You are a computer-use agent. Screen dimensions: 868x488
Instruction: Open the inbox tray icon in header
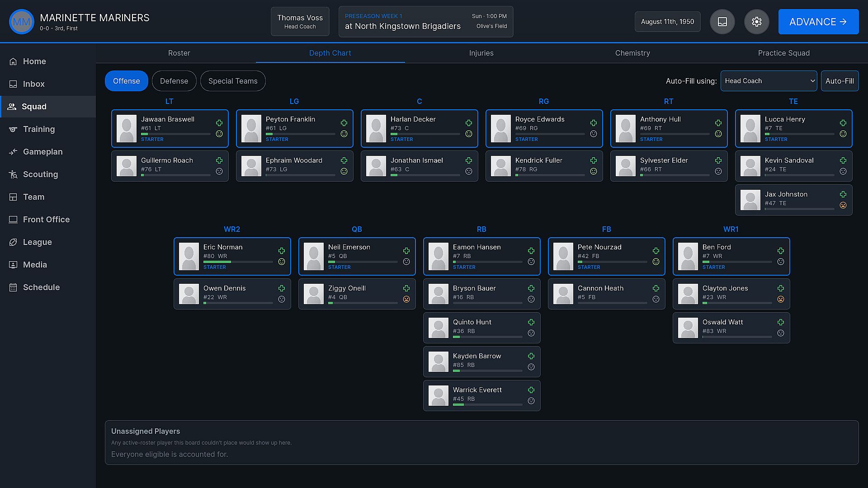(x=722, y=22)
